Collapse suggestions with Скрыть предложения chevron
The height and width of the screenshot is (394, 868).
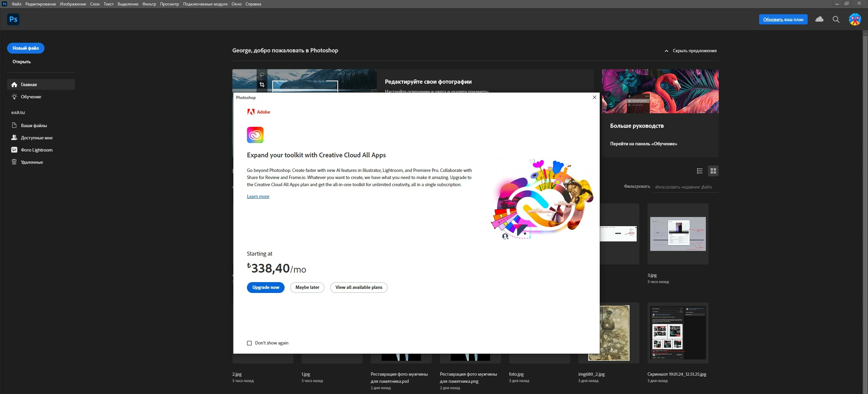(666, 51)
